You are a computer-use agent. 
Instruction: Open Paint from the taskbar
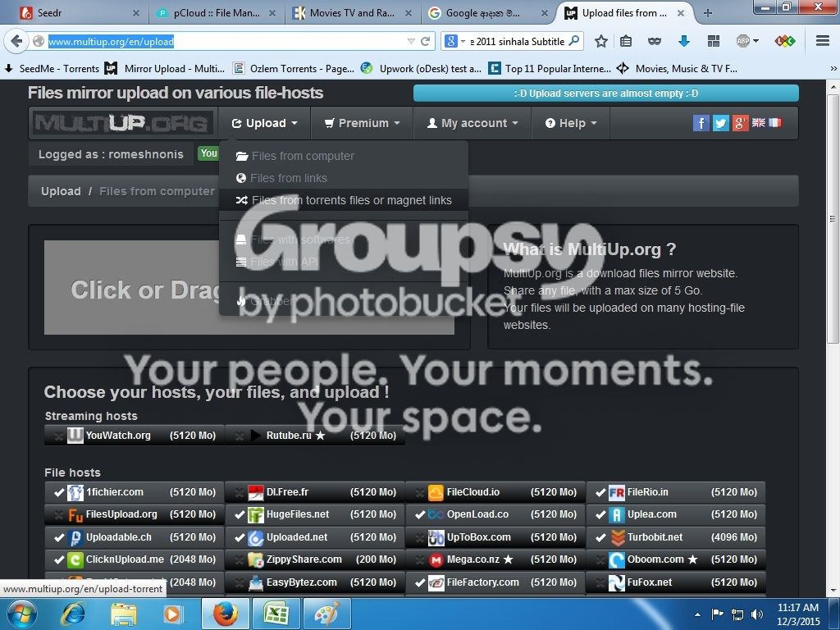(326, 614)
